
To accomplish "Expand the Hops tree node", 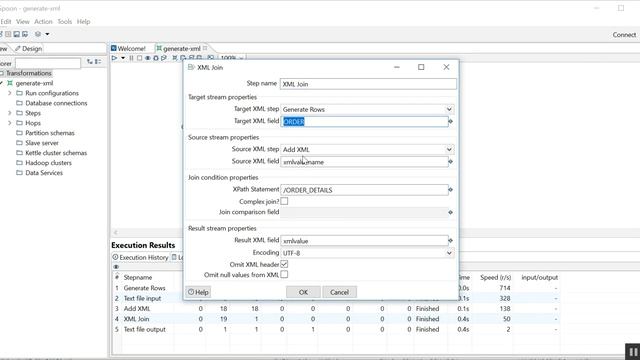I will pyautogui.click(x=10, y=123).
